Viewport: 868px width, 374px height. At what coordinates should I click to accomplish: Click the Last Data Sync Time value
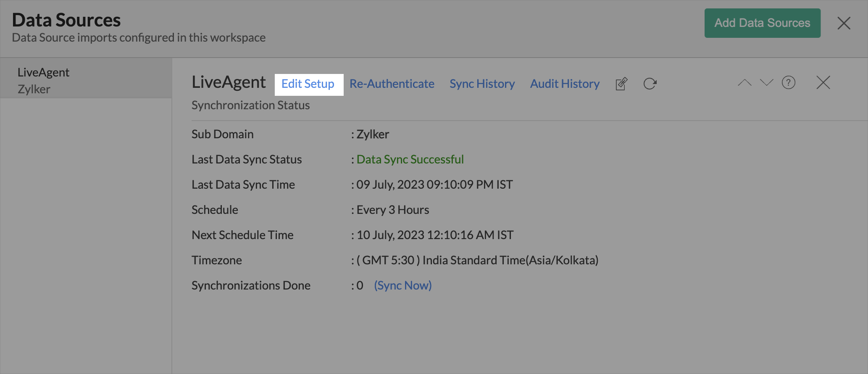pos(434,184)
